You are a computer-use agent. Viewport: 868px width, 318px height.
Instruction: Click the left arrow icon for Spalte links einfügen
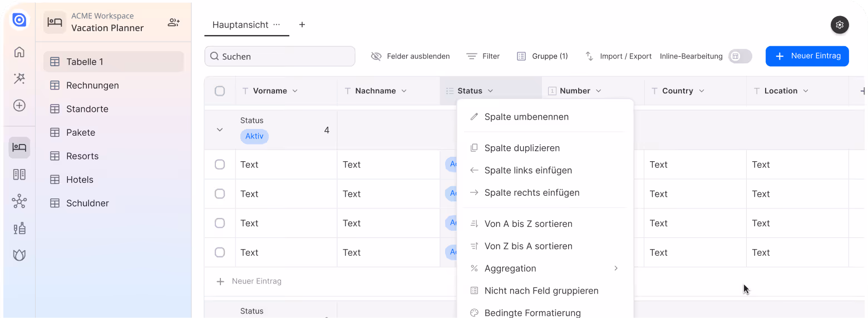pos(474,170)
